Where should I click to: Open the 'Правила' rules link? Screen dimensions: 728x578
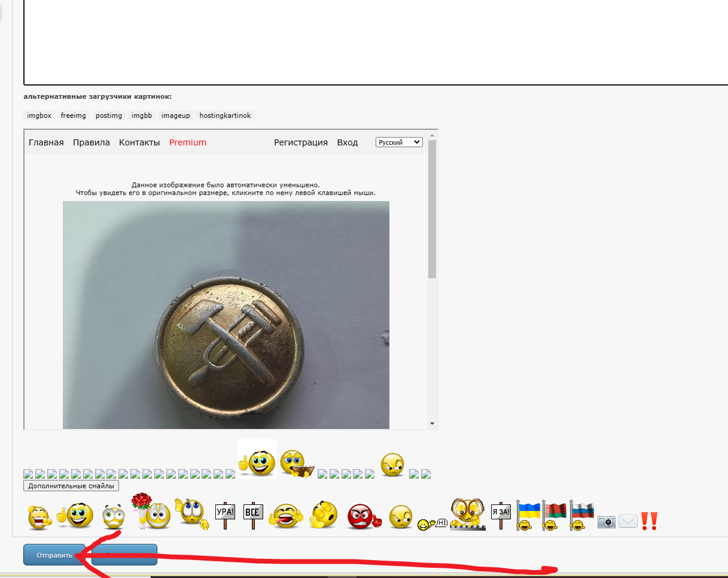tap(92, 142)
